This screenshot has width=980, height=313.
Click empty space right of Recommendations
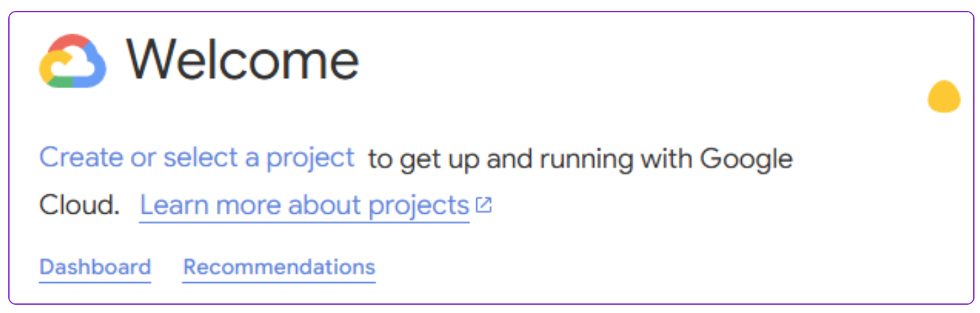tap(616, 266)
